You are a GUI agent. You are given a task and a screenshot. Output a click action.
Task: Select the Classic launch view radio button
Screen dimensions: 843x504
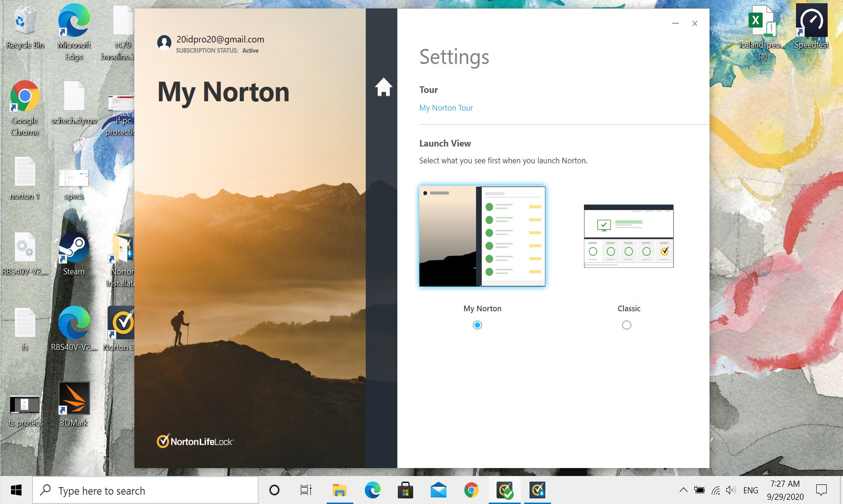pos(627,325)
